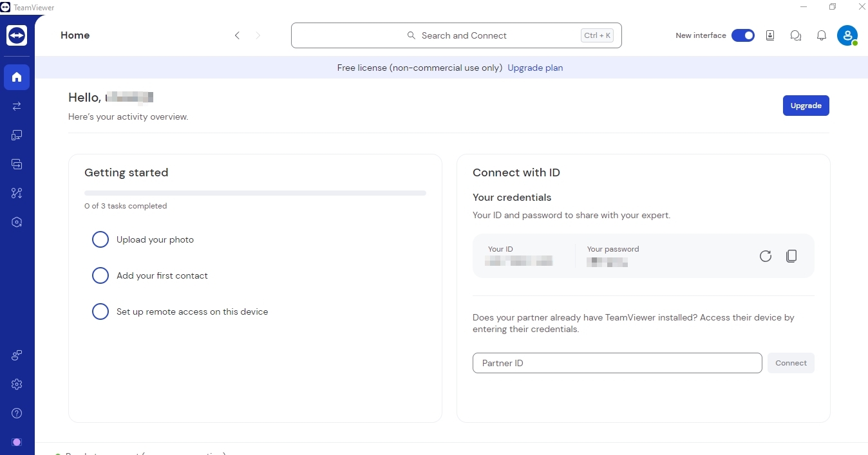The width and height of the screenshot is (868, 455).
Task: Go back with the left arrow
Action: point(237,35)
